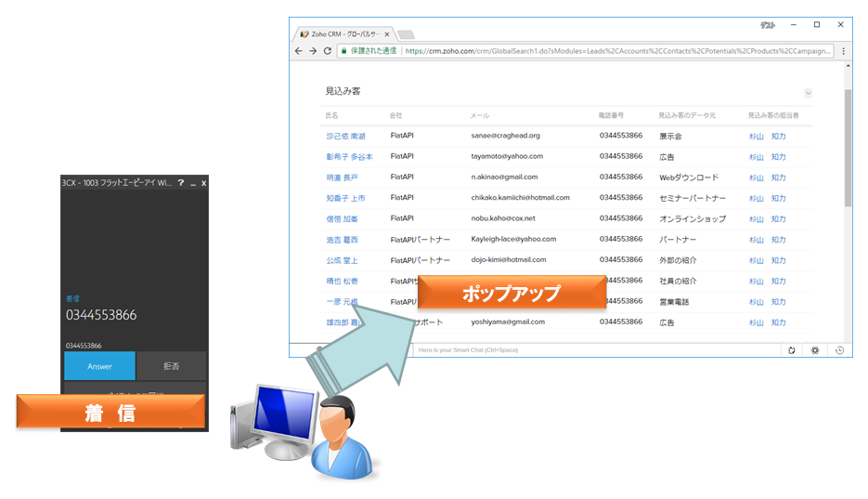Reload the Zoho CRM page
868x499 pixels.
tap(328, 51)
